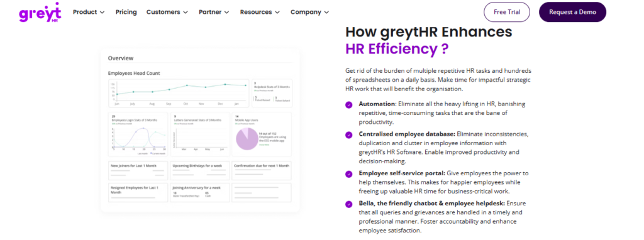Click 'Bella, the friendly chatbot & employee helpdesk:' text
Image resolution: width=644 pixels, height=240 pixels.
pyautogui.click(x=431, y=204)
